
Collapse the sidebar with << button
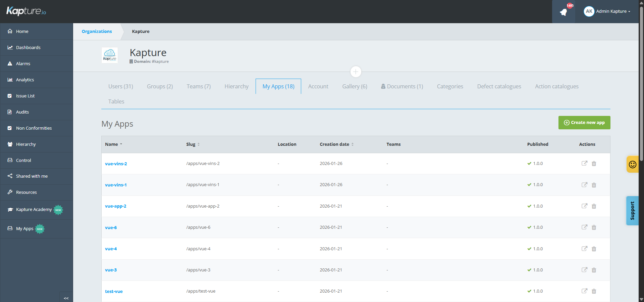pyautogui.click(x=66, y=298)
